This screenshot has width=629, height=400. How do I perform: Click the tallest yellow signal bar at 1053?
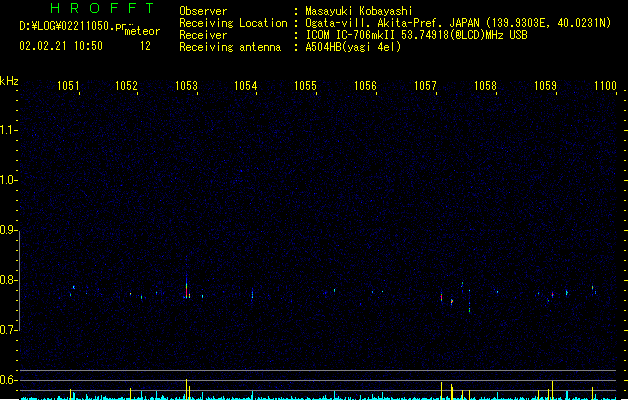(186, 389)
